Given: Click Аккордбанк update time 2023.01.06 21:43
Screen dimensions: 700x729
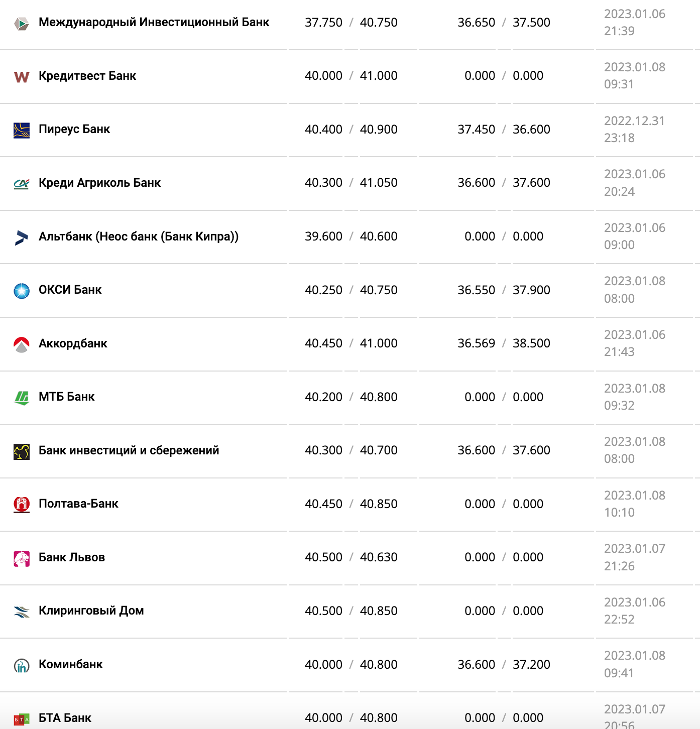Looking at the screenshot, I should coord(634,343).
